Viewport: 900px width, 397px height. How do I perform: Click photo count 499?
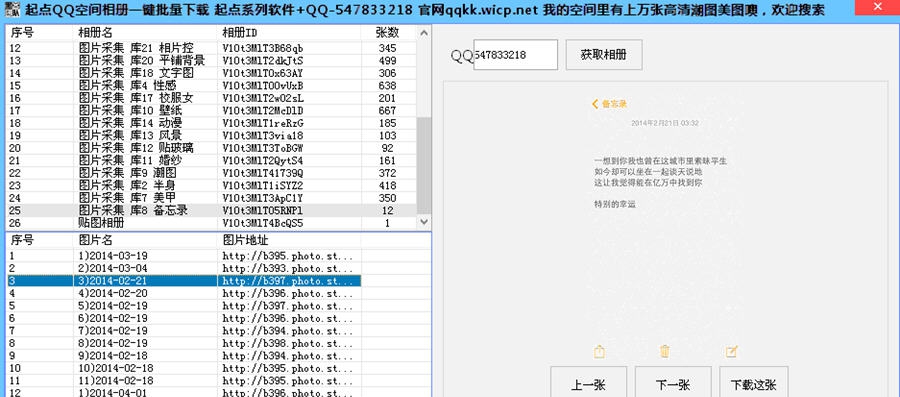coord(387,61)
